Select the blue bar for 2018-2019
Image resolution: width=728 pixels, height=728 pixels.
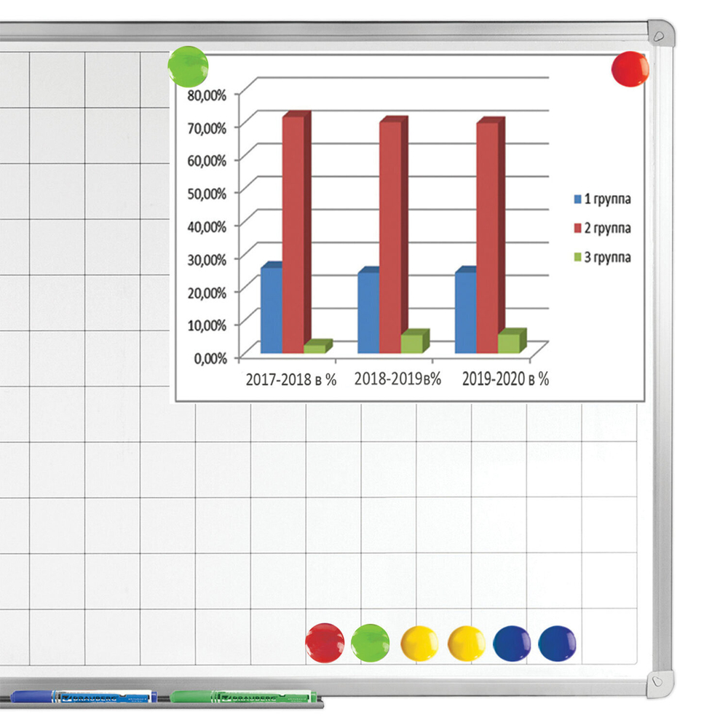[369, 310]
